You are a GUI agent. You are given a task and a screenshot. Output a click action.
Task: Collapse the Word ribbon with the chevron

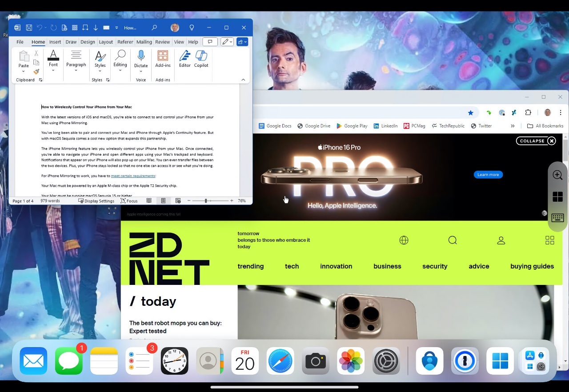(243, 80)
